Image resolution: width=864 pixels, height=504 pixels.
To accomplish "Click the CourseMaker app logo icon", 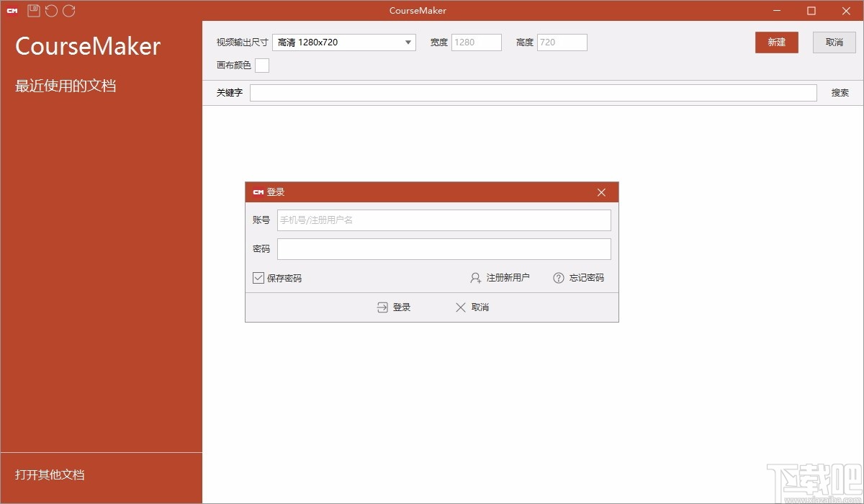I will (x=12, y=10).
